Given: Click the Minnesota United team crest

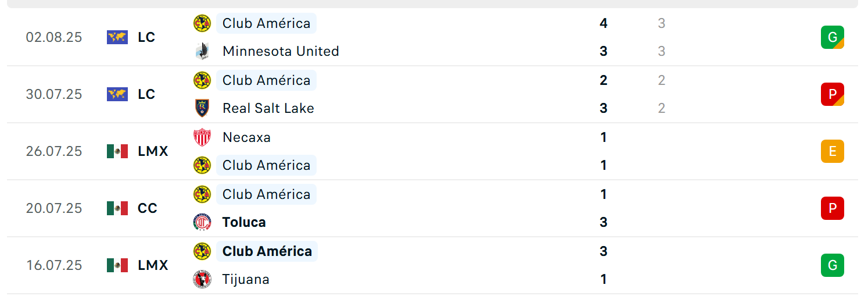Looking at the screenshot, I should (x=202, y=51).
